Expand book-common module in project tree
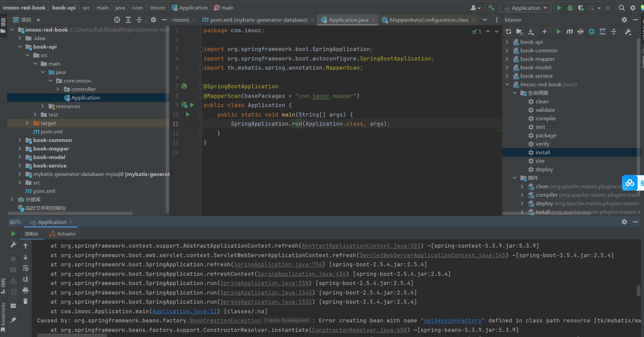Screen dimensions: 644x337 [20, 140]
